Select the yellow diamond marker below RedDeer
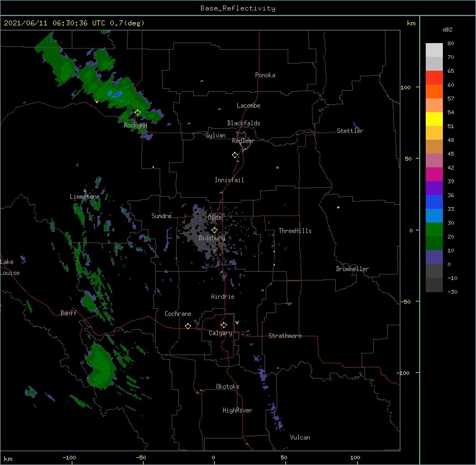Image resolution: width=476 pixels, height=465 pixels. click(x=235, y=155)
